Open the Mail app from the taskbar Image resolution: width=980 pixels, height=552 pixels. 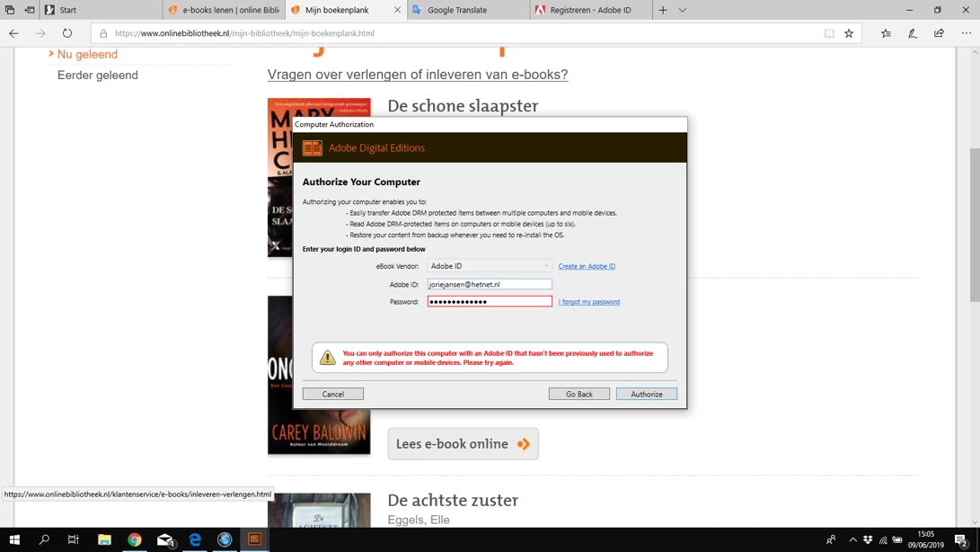click(x=165, y=539)
